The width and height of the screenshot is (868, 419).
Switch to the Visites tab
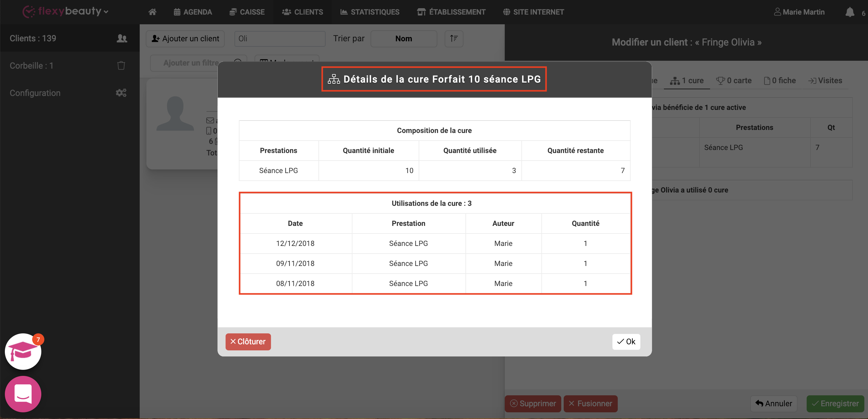[825, 80]
